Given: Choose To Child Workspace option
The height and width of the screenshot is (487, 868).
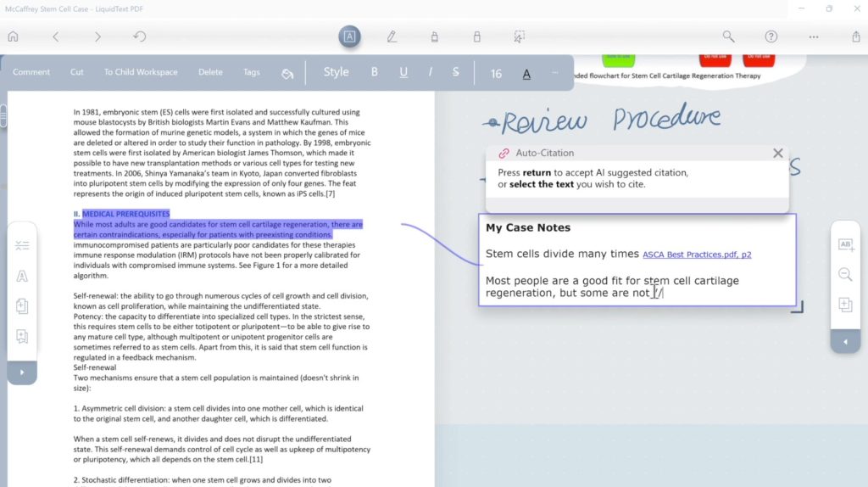Looking at the screenshot, I should click(x=141, y=72).
